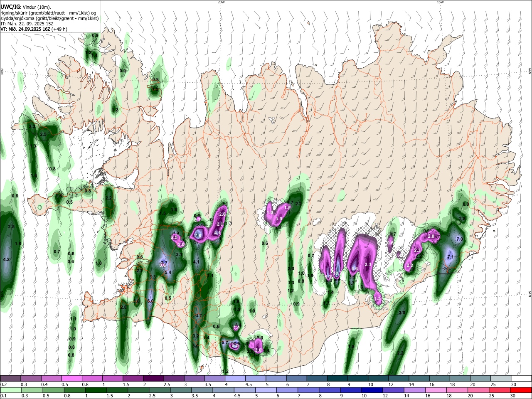Select the '7.0' precipitation value on map
The height and width of the screenshot is (399, 532).
459,239
